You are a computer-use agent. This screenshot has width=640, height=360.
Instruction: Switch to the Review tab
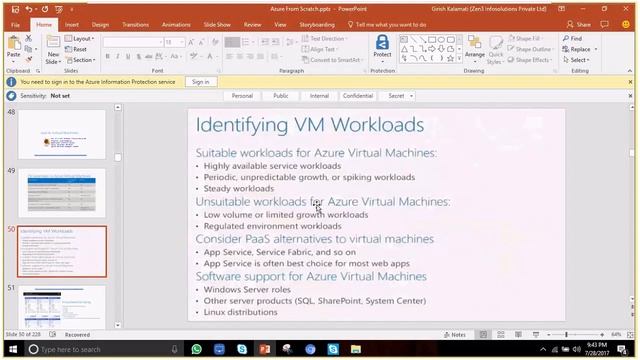point(253,25)
